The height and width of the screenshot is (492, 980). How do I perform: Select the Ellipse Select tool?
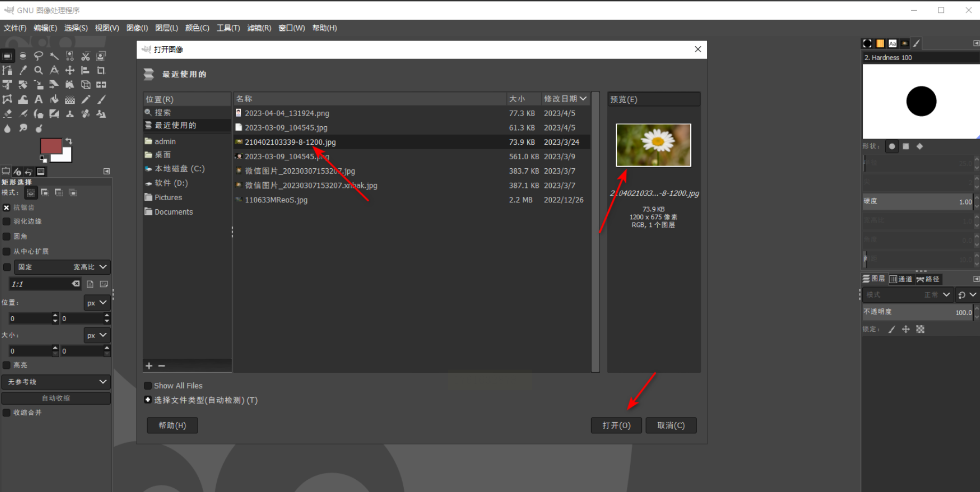[x=23, y=56]
